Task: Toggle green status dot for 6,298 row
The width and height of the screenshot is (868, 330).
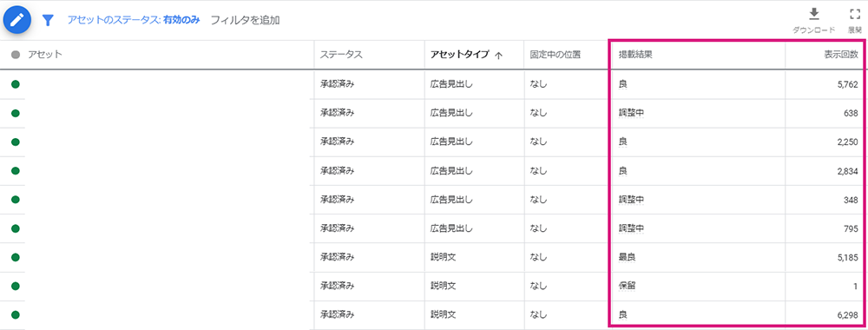Action: [16, 315]
